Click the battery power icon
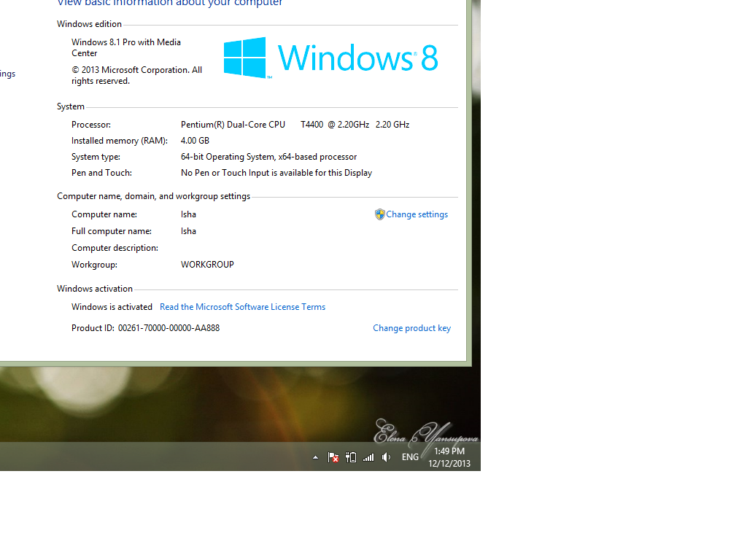 [x=351, y=457]
